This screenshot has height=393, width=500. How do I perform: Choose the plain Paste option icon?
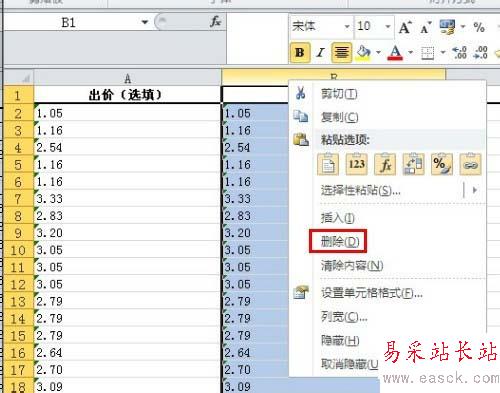click(328, 164)
